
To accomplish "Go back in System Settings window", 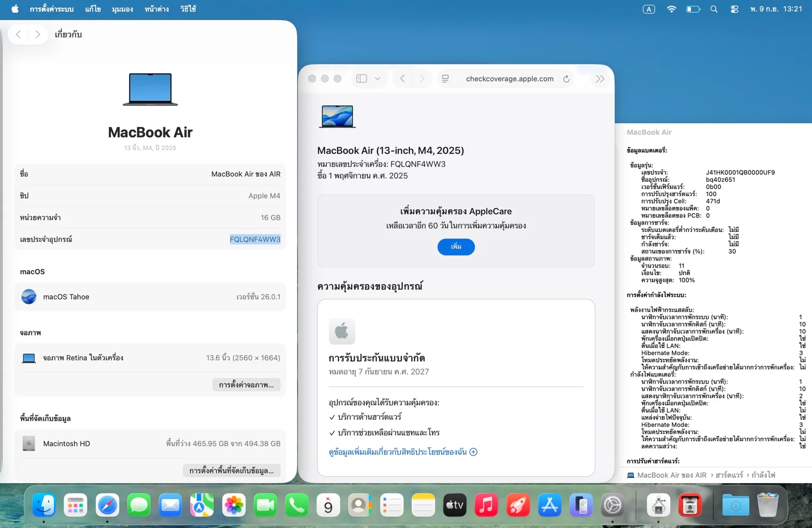I will pos(19,34).
